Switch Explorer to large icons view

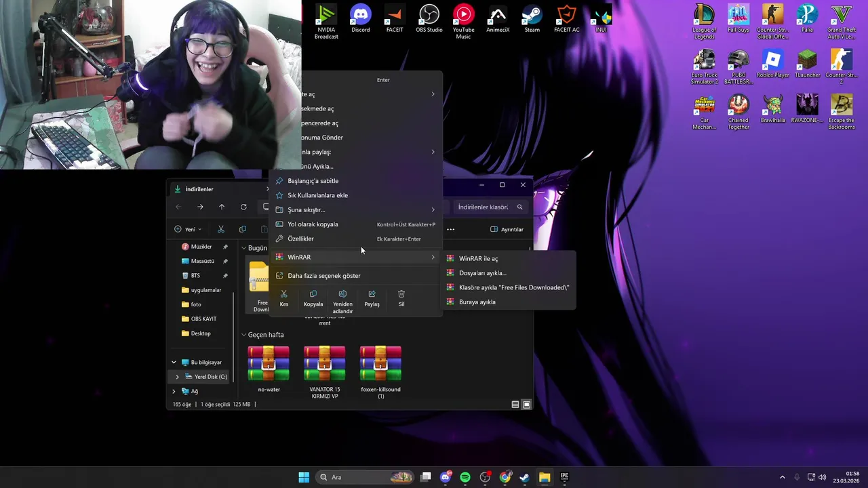click(527, 405)
